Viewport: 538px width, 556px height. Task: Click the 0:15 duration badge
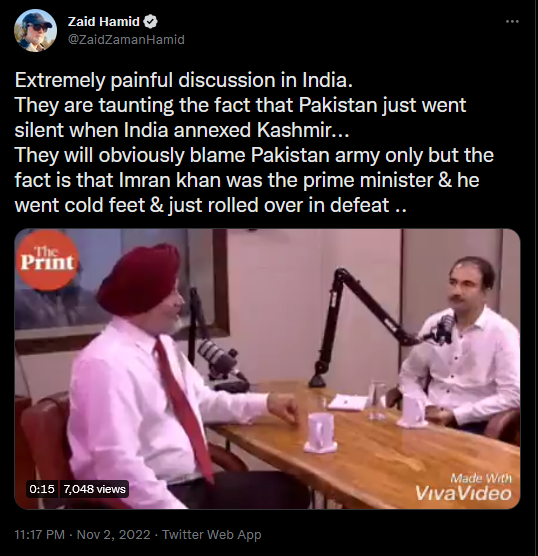point(42,489)
